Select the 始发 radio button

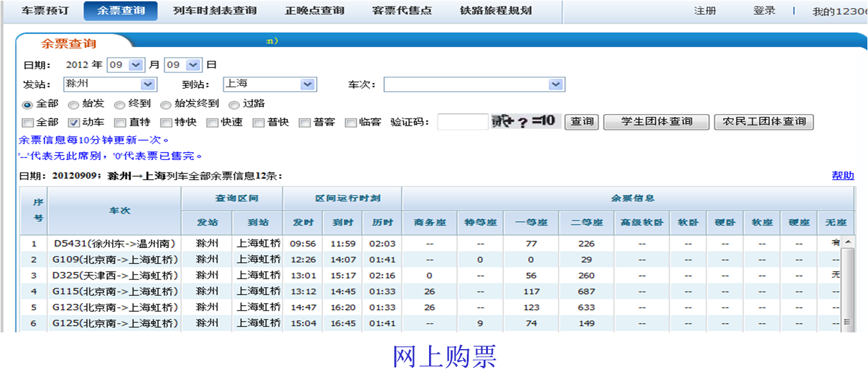click(x=73, y=105)
